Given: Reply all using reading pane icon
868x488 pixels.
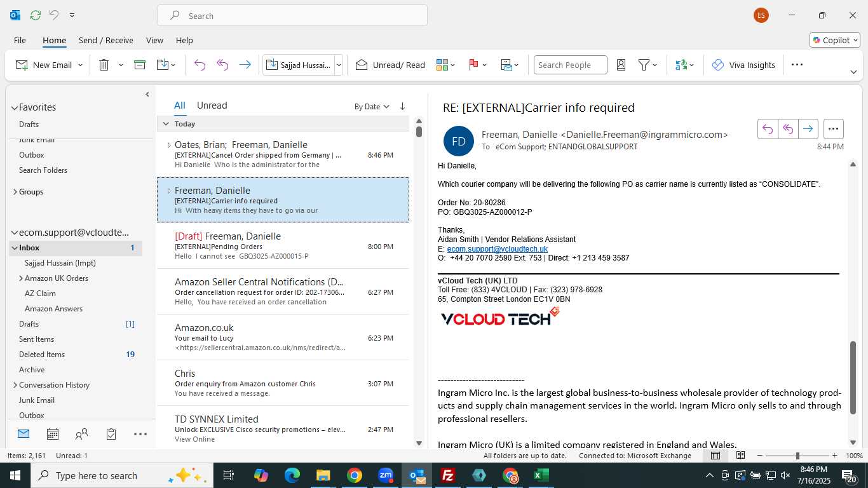Looking at the screenshot, I should click(788, 129).
